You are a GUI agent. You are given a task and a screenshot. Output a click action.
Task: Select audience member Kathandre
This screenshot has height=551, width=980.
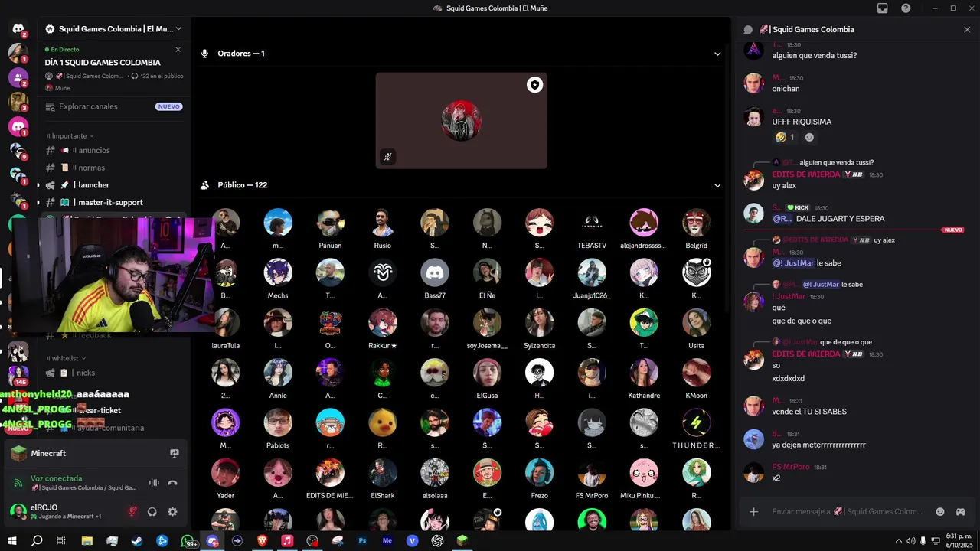click(644, 378)
